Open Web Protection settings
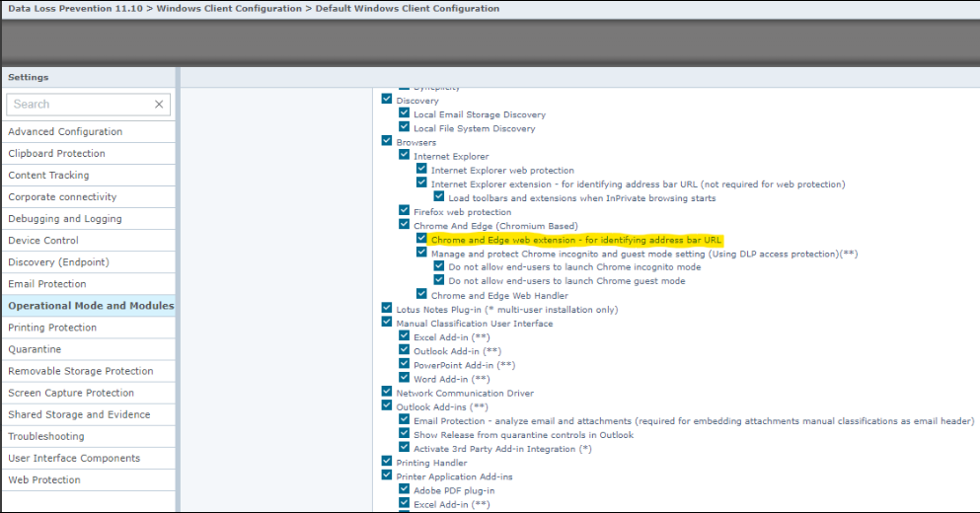This screenshot has width=980, height=513. (x=44, y=479)
